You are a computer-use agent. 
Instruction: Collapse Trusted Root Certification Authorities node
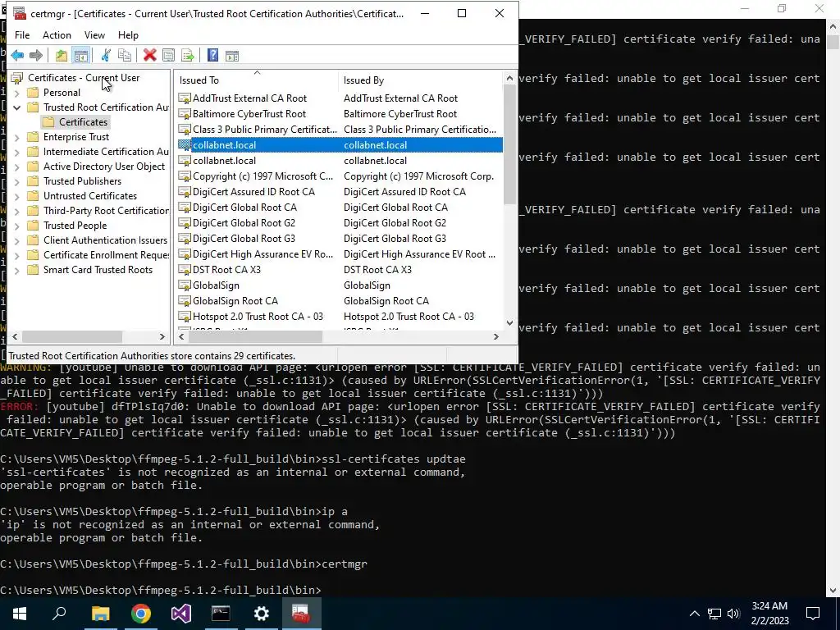pyautogui.click(x=16, y=107)
